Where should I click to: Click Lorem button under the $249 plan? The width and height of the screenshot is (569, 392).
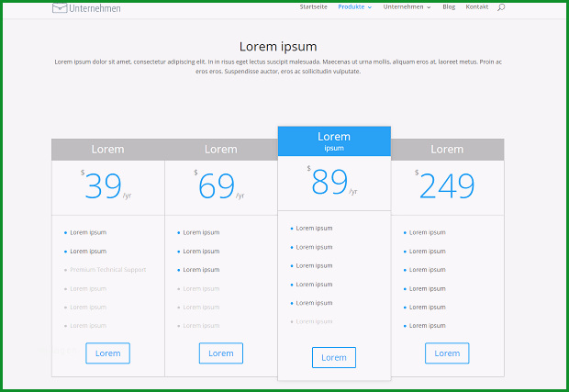(x=447, y=353)
